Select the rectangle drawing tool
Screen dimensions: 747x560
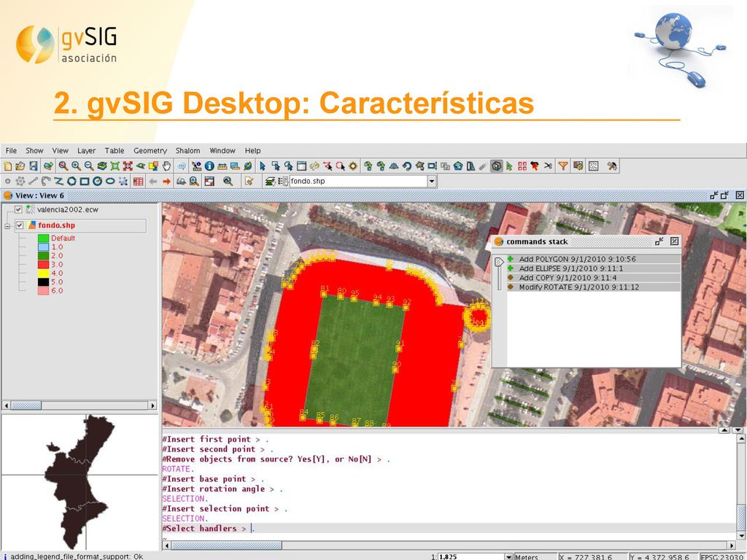85,181
